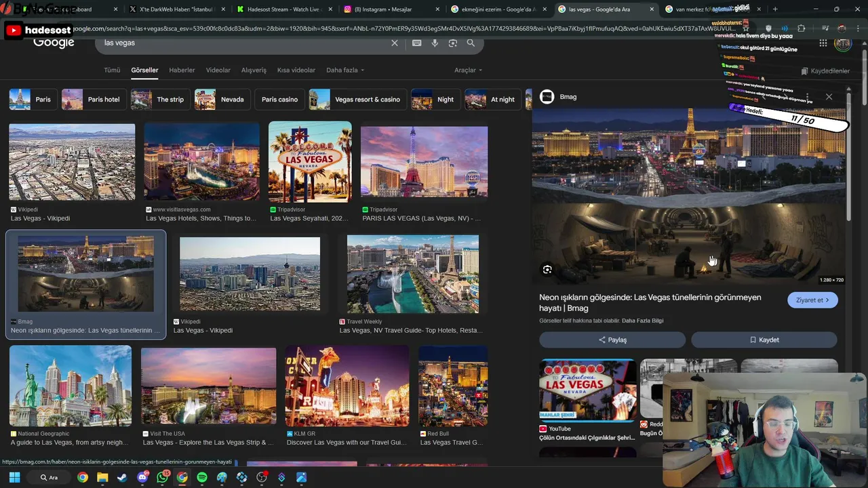The width and height of the screenshot is (868, 488).
Task: Expand the Daha fazla dropdown
Action: point(345,70)
